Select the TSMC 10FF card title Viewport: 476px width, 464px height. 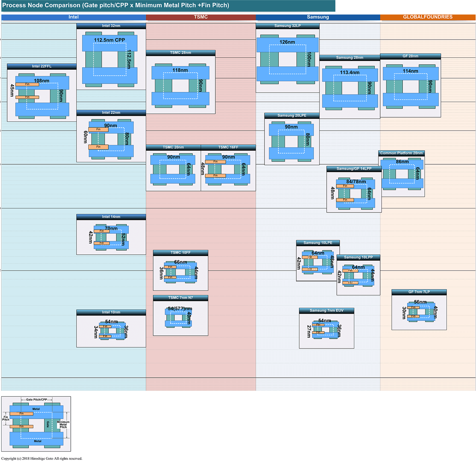click(x=181, y=253)
